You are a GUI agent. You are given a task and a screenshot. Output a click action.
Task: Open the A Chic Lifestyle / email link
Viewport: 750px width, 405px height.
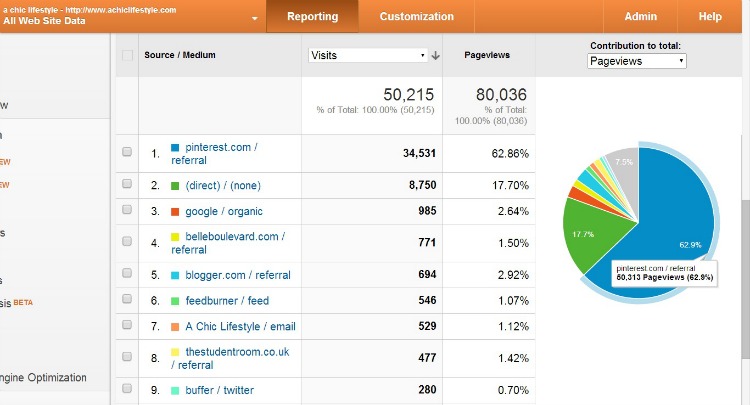240,327
